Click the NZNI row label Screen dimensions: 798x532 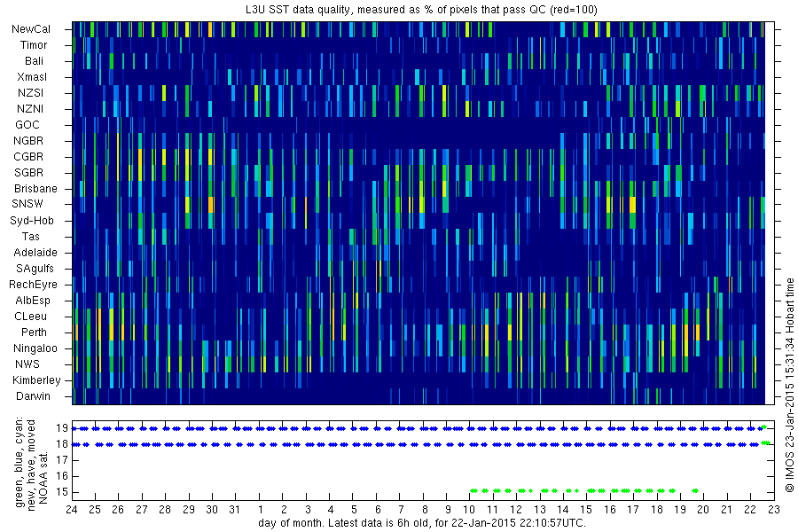click(x=30, y=108)
